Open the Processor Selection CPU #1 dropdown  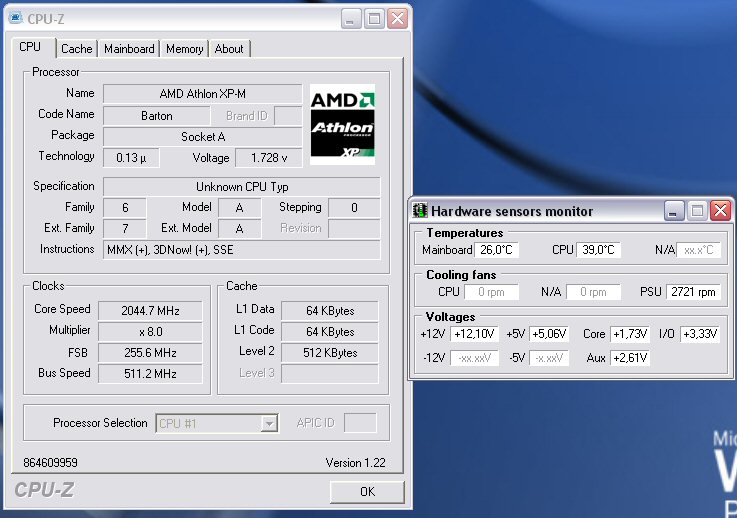coord(217,424)
